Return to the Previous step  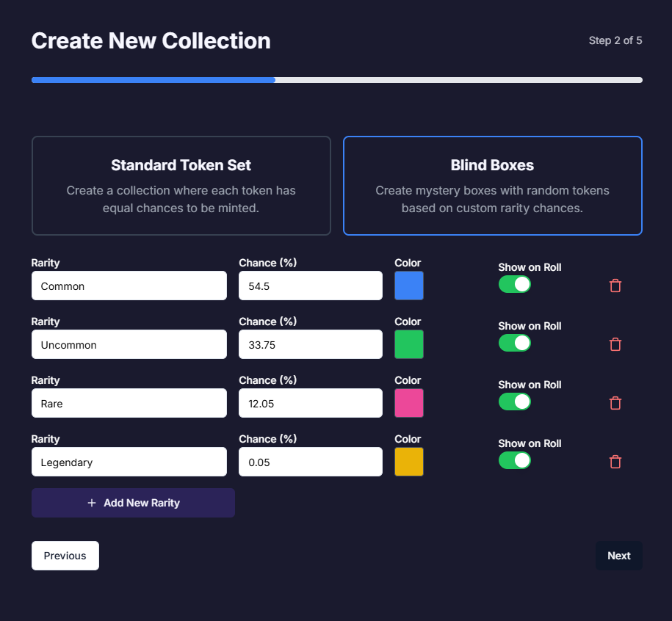click(65, 556)
